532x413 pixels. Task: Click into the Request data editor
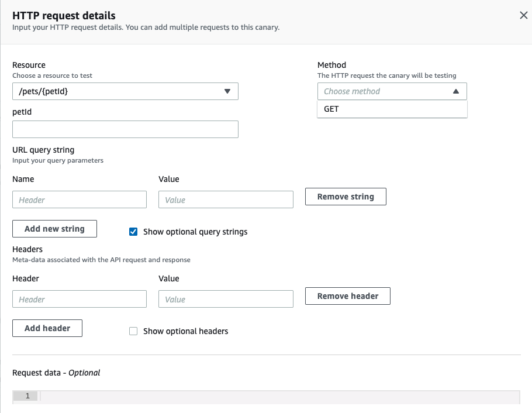click(279, 397)
